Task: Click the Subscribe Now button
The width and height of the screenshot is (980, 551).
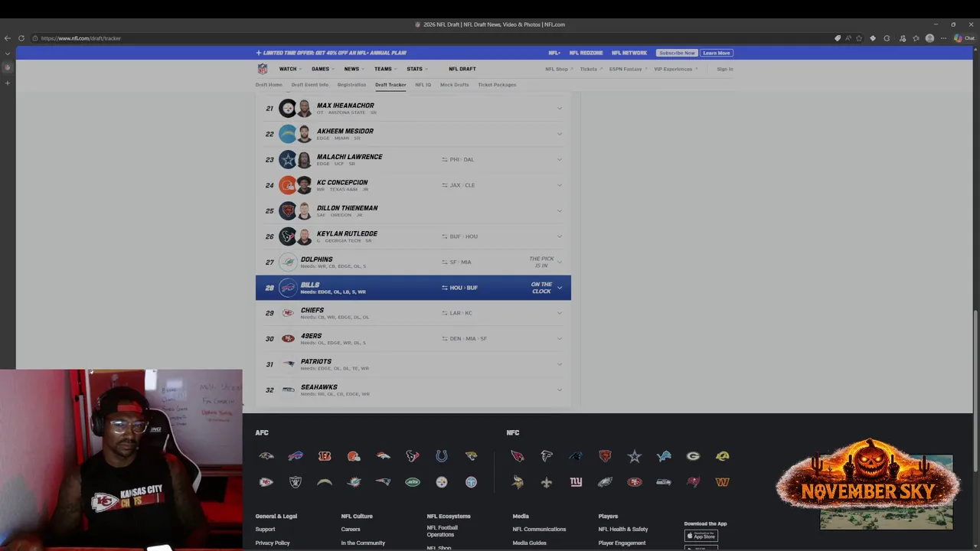Action: coord(677,53)
